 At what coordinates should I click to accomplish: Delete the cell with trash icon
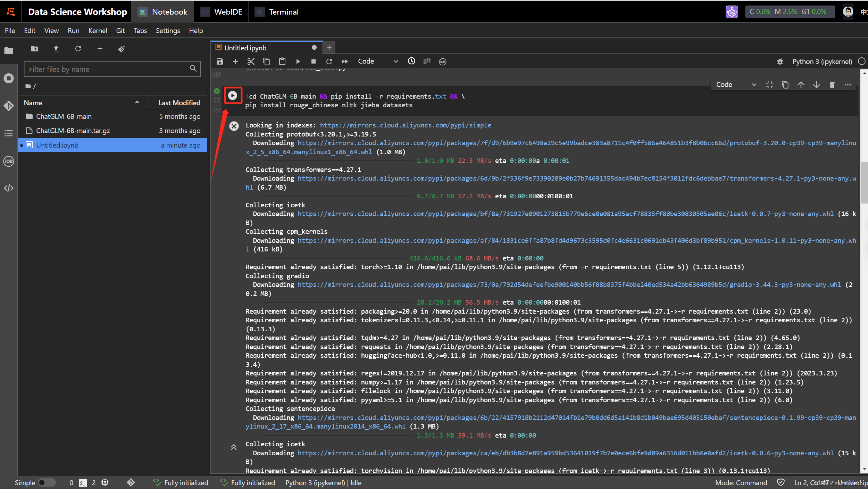832,85
